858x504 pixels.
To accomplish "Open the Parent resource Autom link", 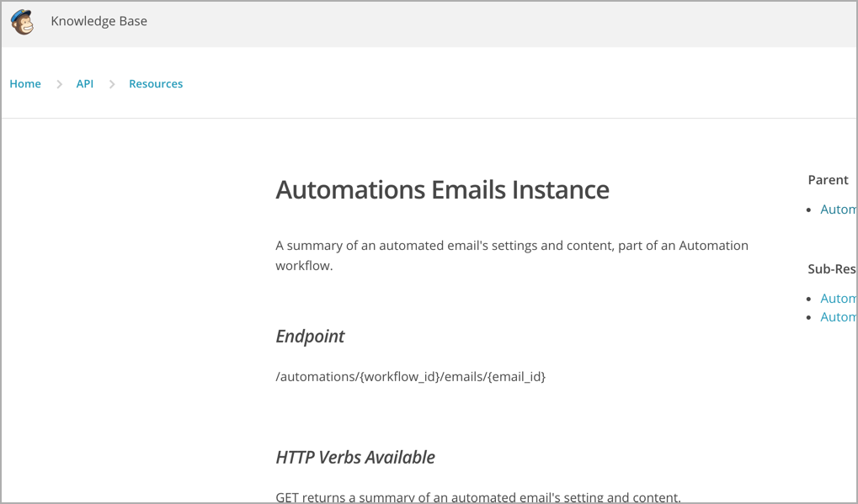I will pyautogui.click(x=838, y=210).
